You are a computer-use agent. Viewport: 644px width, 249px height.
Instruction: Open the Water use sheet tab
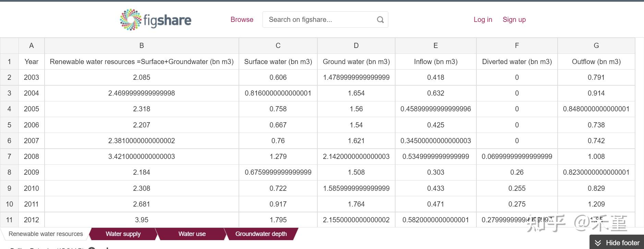192,234
